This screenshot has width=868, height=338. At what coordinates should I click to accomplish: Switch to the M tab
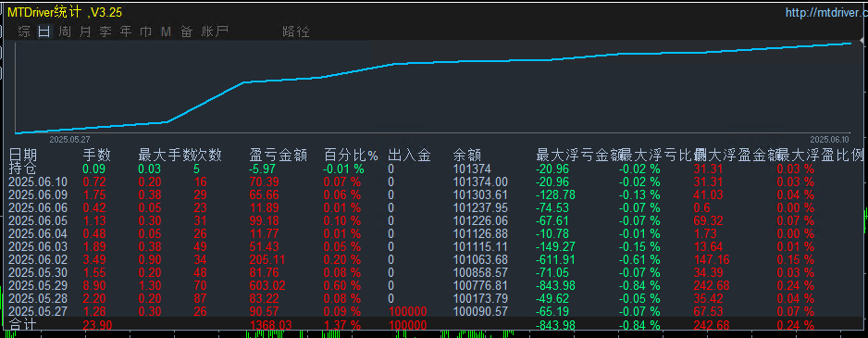(x=166, y=32)
